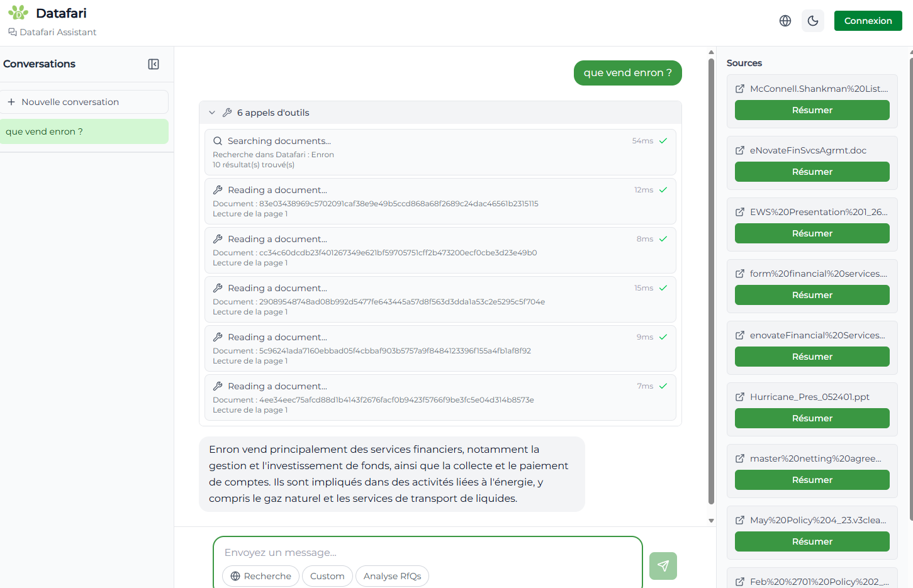The width and height of the screenshot is (913, 588).
Task: Click the 'Searching documents...' step title
Action: point(279,141)
